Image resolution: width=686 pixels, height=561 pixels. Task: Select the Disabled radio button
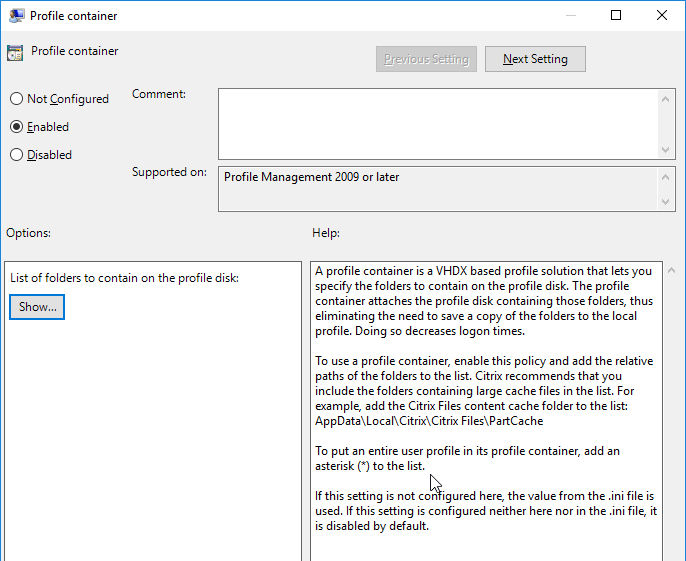[16, 155]
